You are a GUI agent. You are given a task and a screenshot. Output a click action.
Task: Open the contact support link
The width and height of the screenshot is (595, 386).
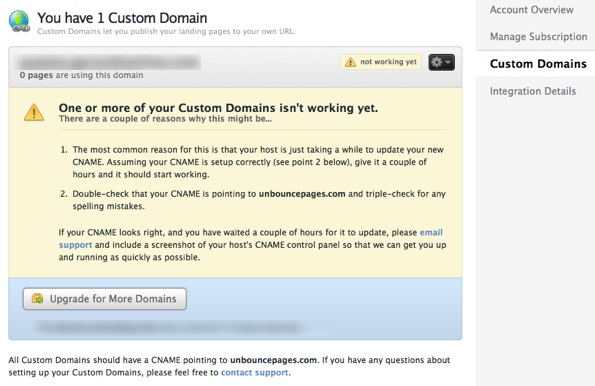(255, 372)
